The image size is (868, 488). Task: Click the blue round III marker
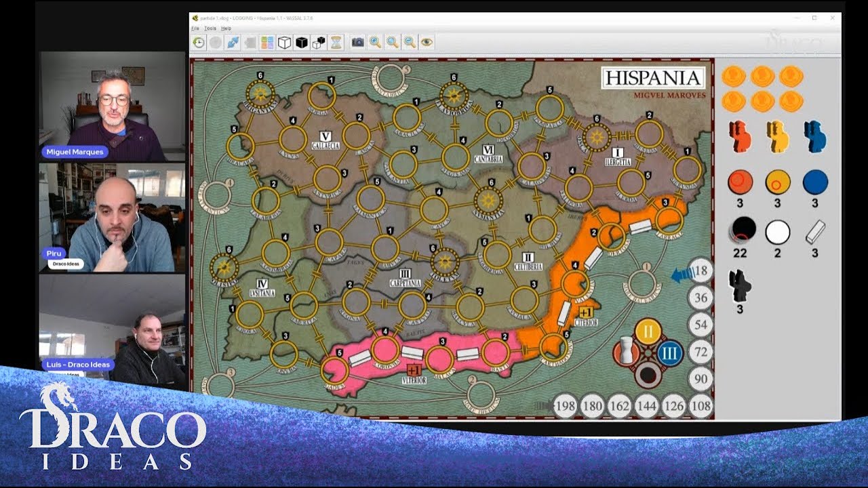(669, 354)
